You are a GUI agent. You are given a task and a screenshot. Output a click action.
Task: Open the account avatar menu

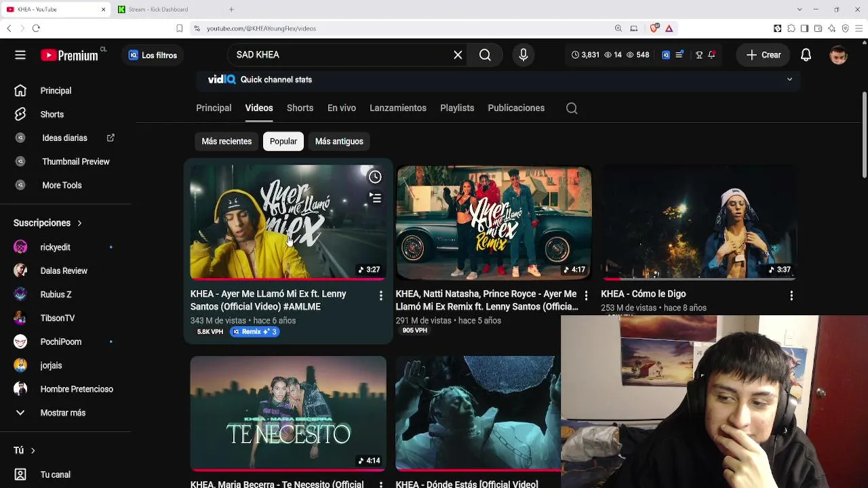[x=838, y=55]
